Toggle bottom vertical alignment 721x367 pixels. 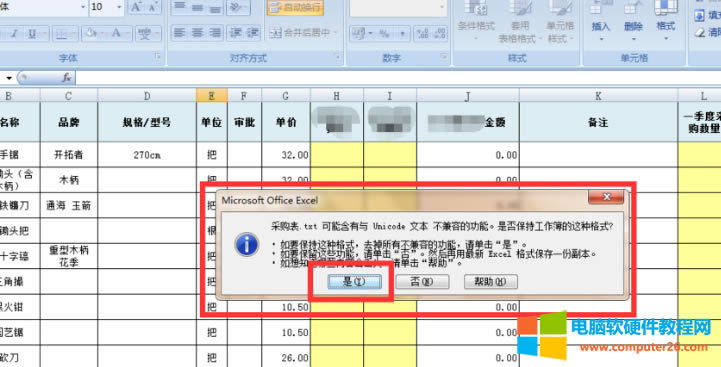(215, 7)
